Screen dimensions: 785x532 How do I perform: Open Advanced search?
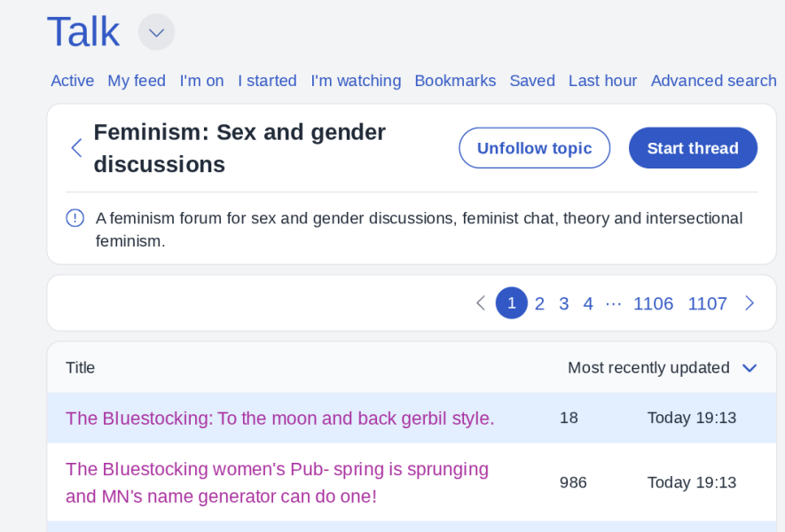[x=713, y=81]
